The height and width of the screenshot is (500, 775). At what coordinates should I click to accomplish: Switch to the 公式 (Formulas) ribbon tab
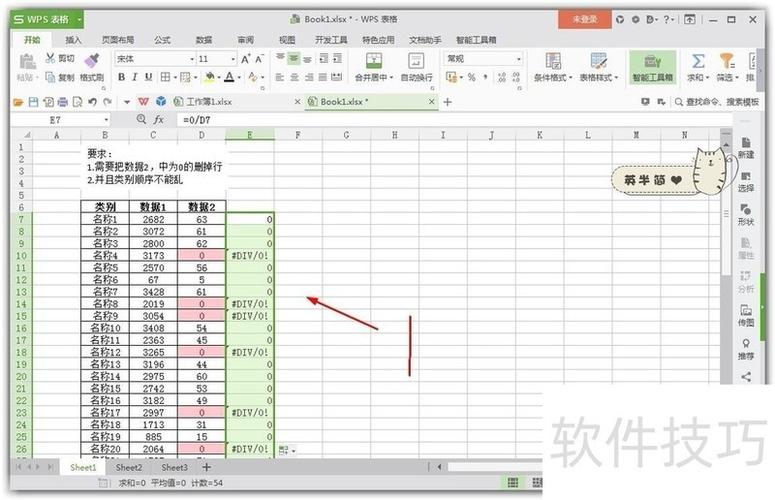click(x=162, y=40)
